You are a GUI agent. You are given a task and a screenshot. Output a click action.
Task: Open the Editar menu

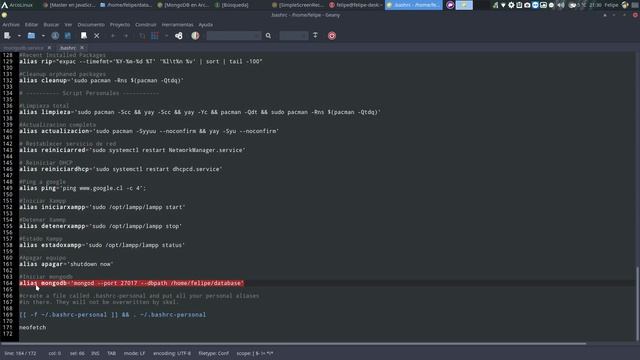click(x=31, y=24)
